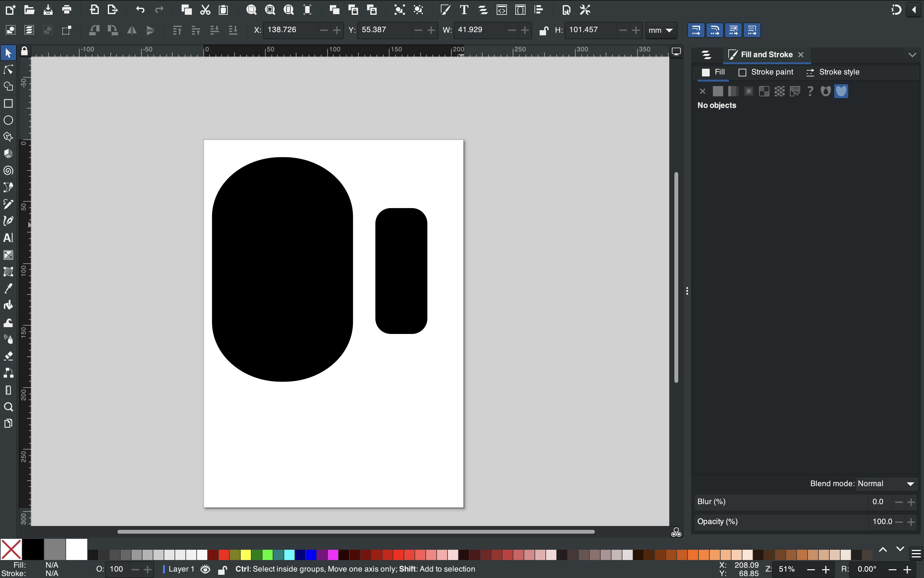Image resolution: width=924 pixels, height=578 pixels.
Task: Decrease the Opacity percentage value
Action: (x=899, y=522)
